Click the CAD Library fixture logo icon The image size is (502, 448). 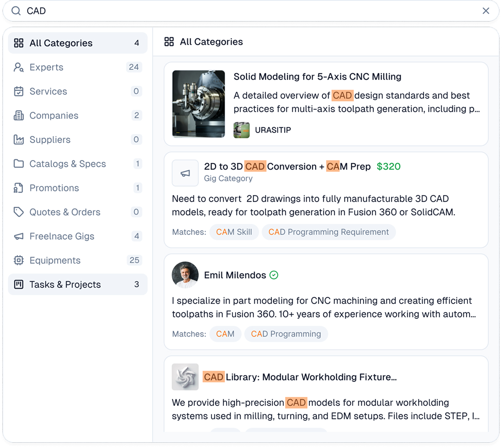[185, 377]
